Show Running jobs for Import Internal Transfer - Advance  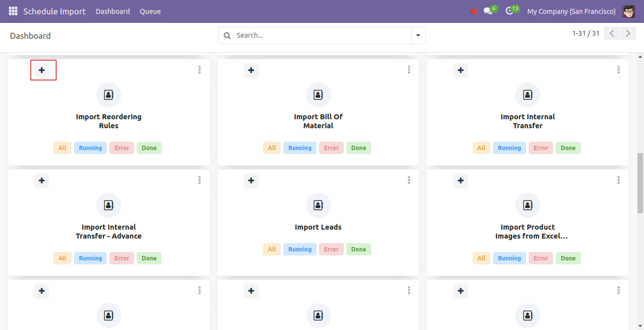[x=90, y=258]
